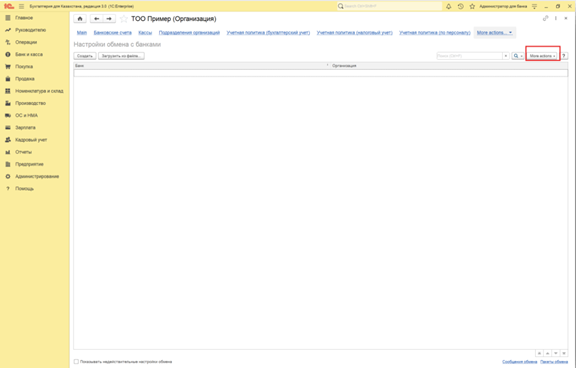Viewport: 576px width, 368px height.
Task: Click the Администратор user name
Action: 503,6
